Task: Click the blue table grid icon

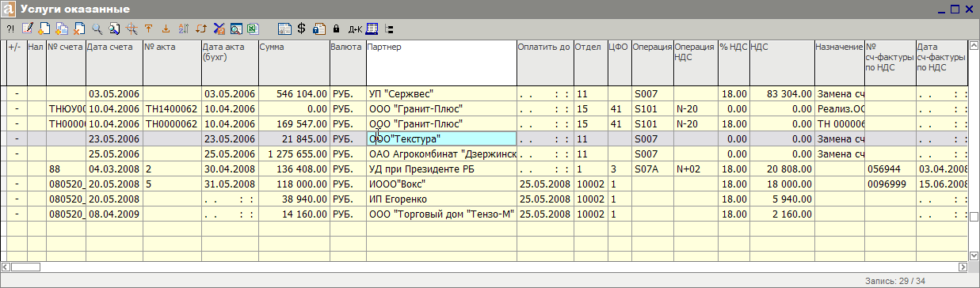Action: coord(372,28)
